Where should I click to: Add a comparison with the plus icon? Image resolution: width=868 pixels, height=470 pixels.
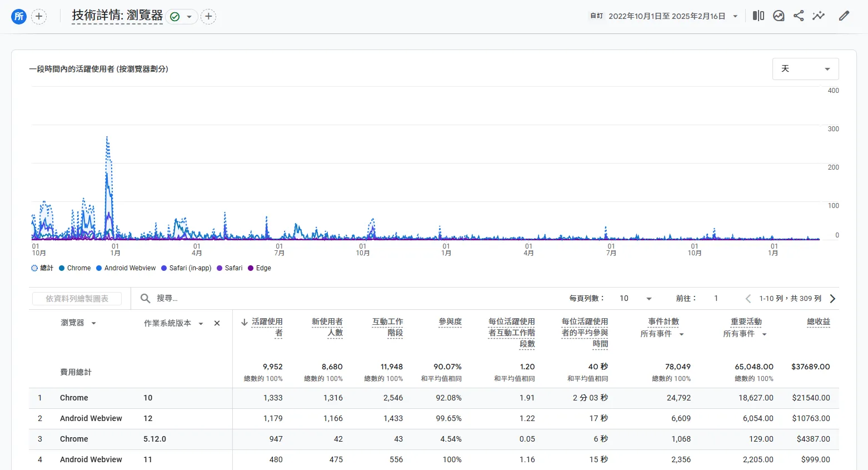(x=39, y=16)
